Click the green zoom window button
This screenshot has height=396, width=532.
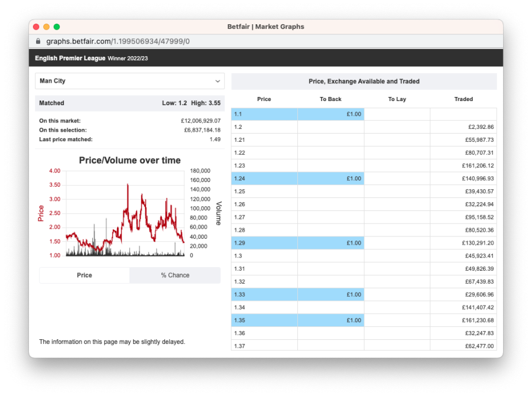tap(57, 27)
